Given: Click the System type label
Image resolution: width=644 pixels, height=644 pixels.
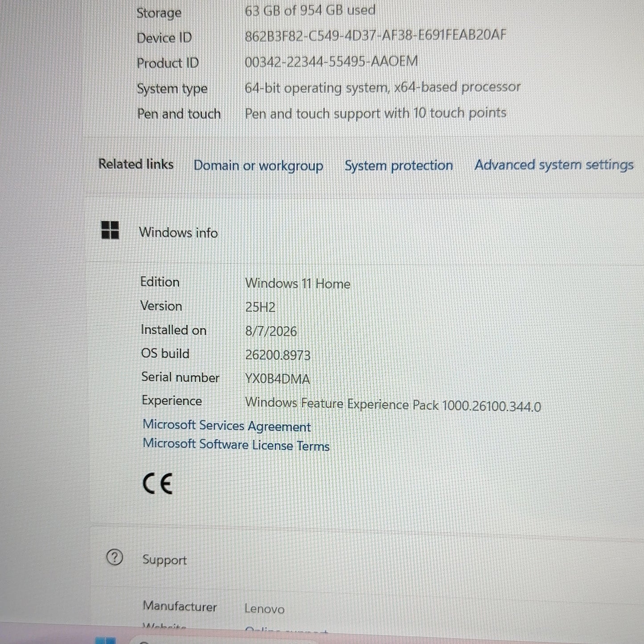Looking at the screenshot, I should (x=172, y=89).
